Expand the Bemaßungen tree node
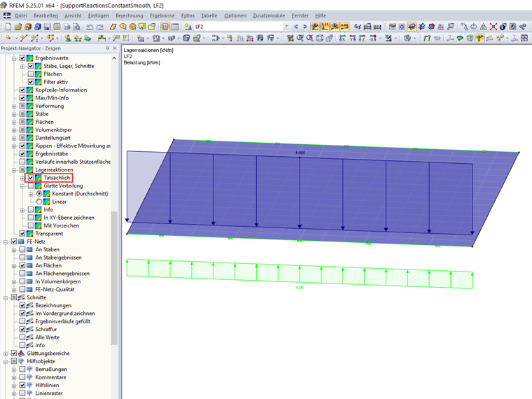The image size is (532, 399). (x=14, y=370)
